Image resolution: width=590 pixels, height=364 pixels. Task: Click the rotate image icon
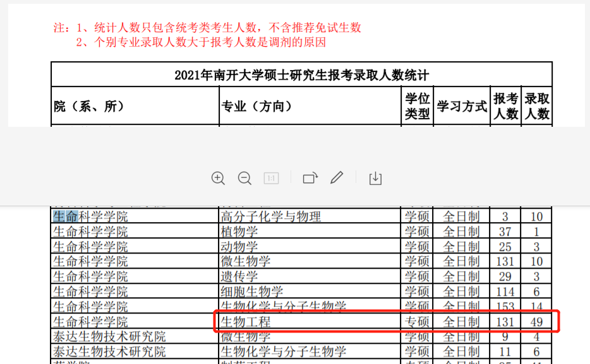(310, 179)
